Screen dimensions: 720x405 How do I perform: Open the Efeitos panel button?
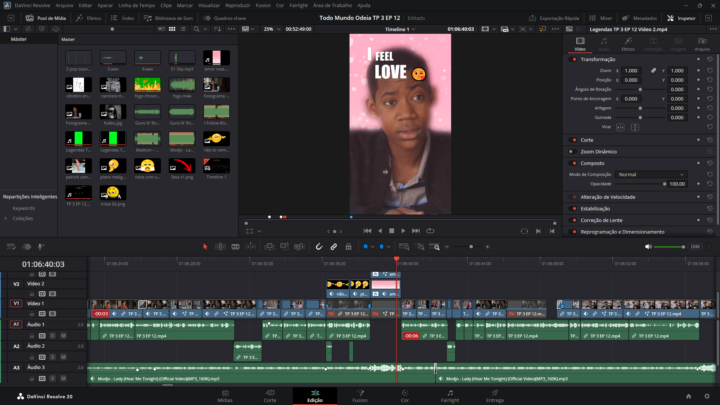coord(90,18)
